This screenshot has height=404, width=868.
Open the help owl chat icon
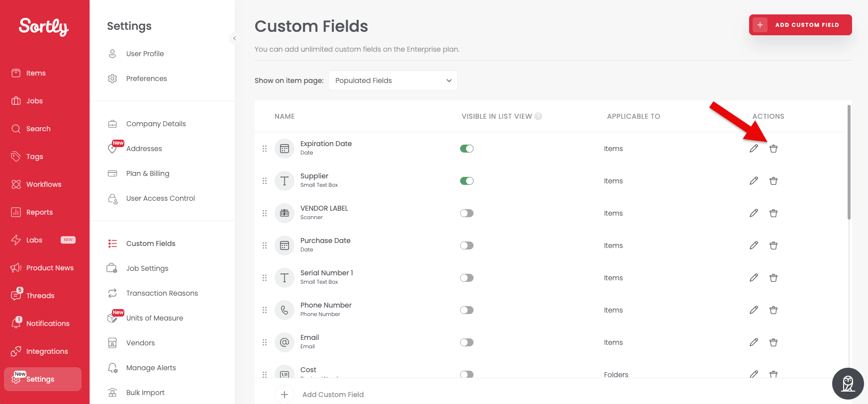pyautogui.click(x=848, y=384)
